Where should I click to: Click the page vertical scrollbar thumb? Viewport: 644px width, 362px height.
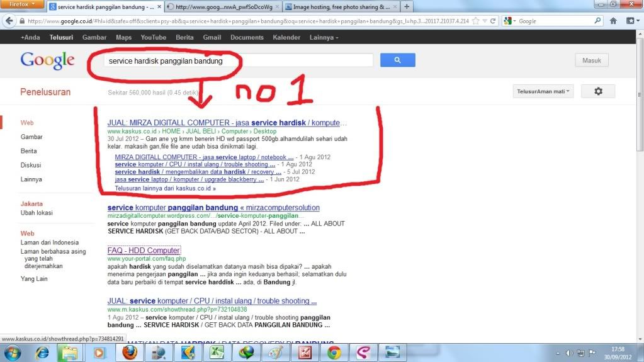point(640,94)
